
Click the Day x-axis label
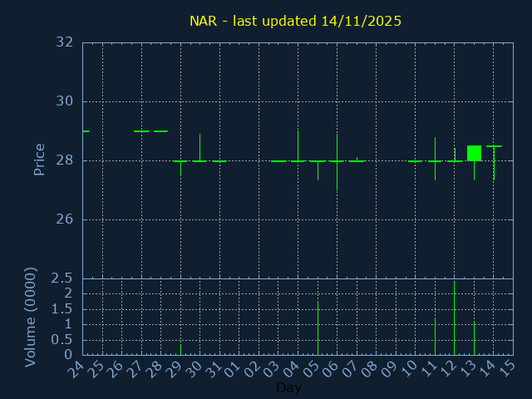[288, 388]
